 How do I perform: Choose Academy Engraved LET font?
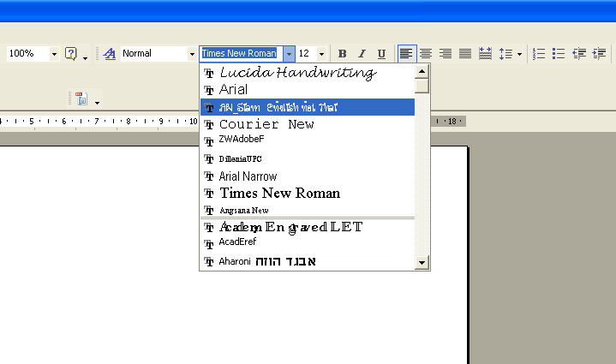click(x=308, y=227)
